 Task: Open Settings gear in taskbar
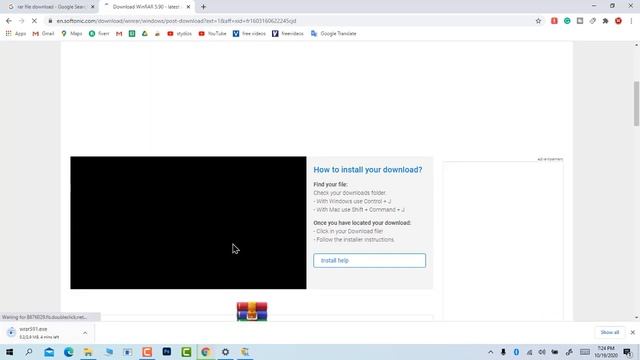[x=225, y=352]
